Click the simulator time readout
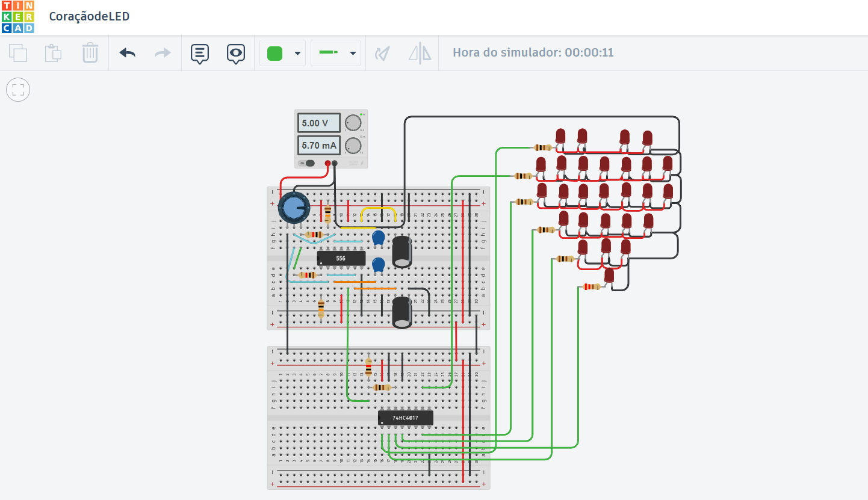 (x=533, y=52)
